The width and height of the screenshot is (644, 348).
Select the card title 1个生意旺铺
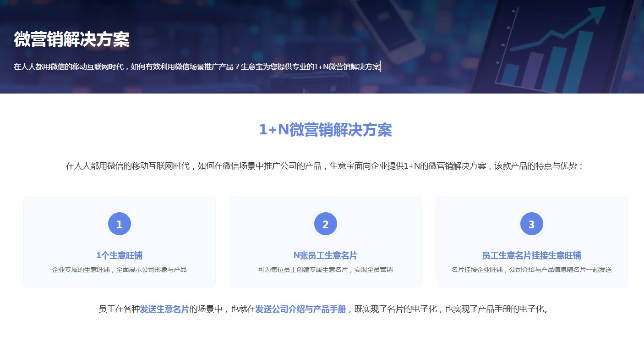tap(120, 255)
